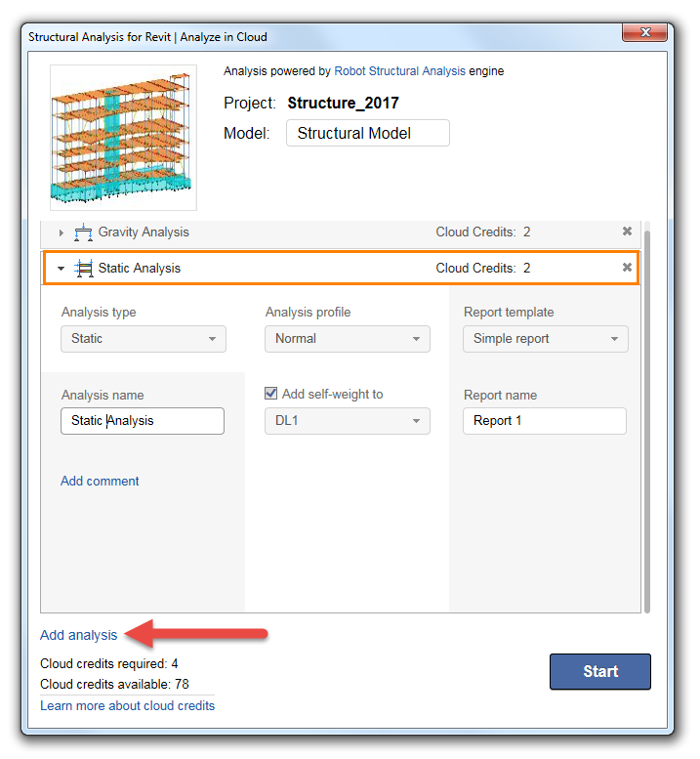Click the Add analysis link
The image size is (700, 759).
[78, 635]
